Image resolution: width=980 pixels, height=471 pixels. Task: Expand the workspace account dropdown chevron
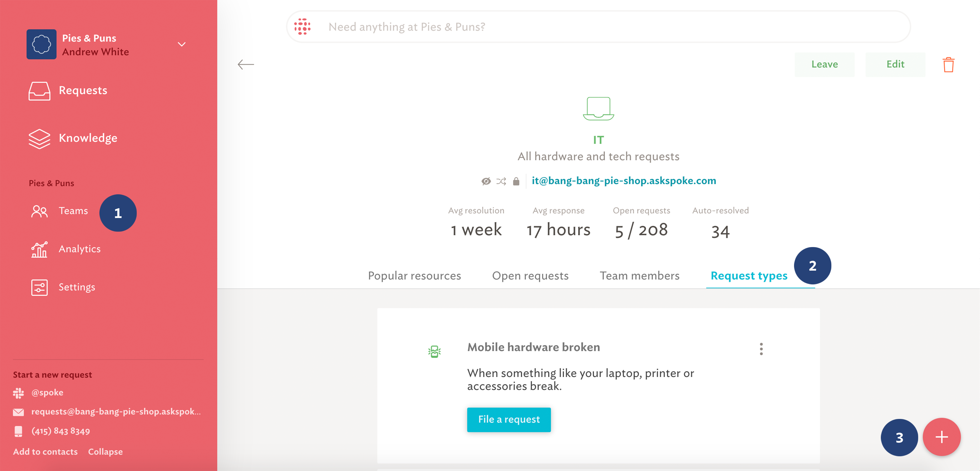tap(182, 45)
